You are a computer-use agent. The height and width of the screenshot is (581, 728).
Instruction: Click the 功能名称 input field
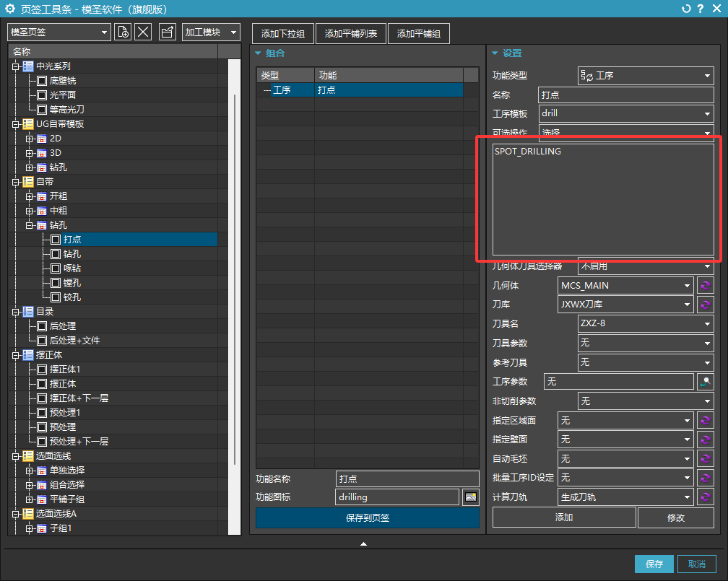tap(407, 479)
